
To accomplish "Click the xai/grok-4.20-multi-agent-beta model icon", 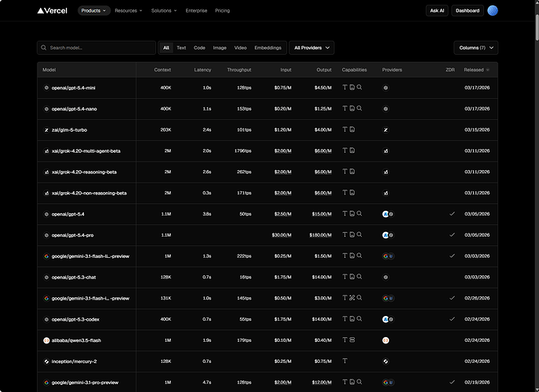I will pos(46,151).
